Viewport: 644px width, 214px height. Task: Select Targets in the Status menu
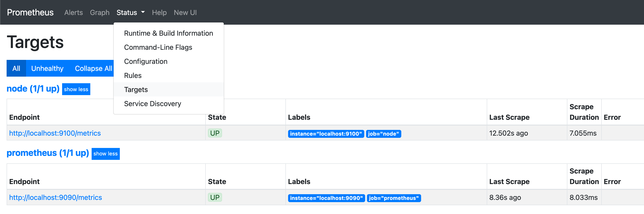[x=168, y=90]
